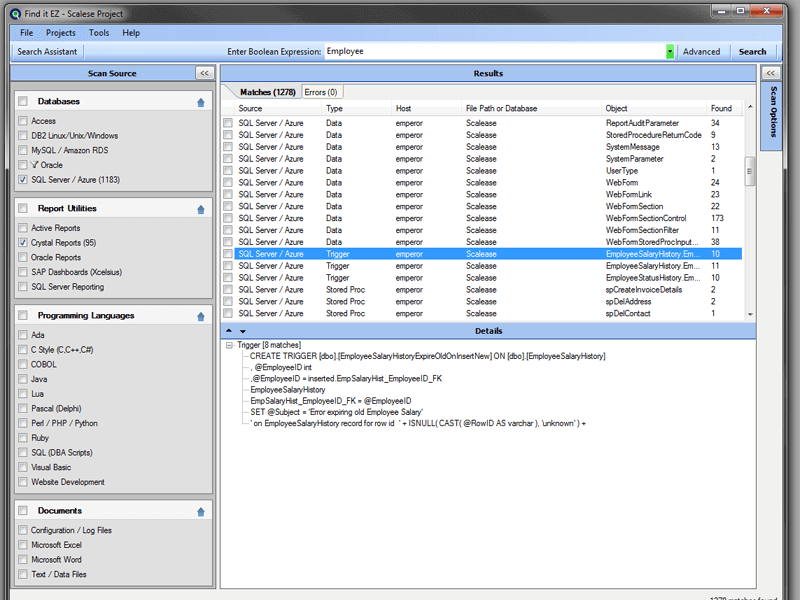Check the row checkbox for spDelContact

pyautogui.click(x=228, y=313)
